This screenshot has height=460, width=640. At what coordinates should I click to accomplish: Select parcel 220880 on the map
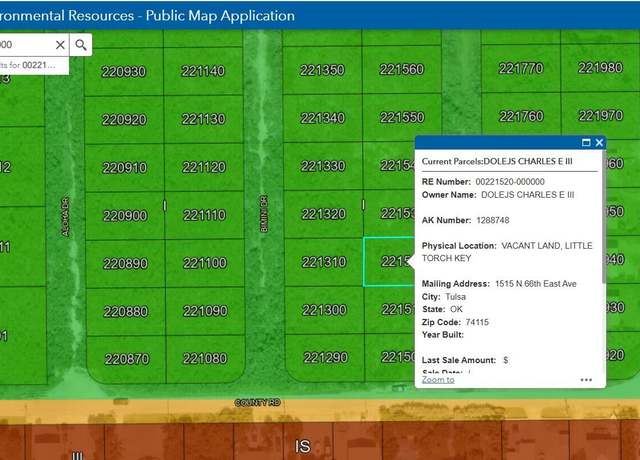click(126, 312)
